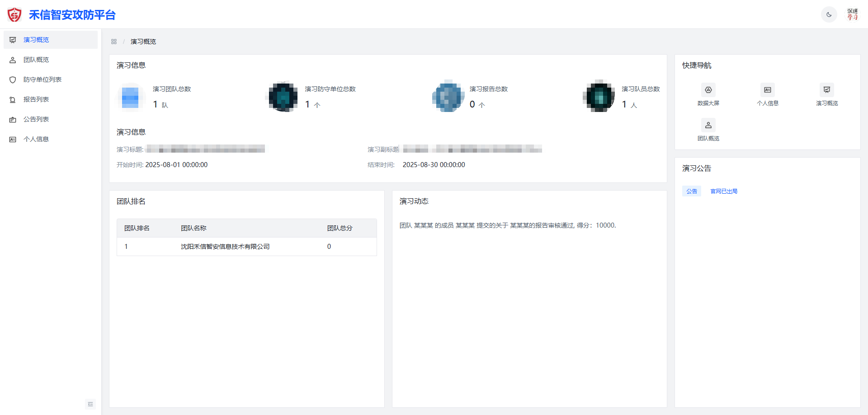Select the 防守单位列表 shield icon
The width and height of the screenshot is (868, 415).
click(x=13, y=79)
